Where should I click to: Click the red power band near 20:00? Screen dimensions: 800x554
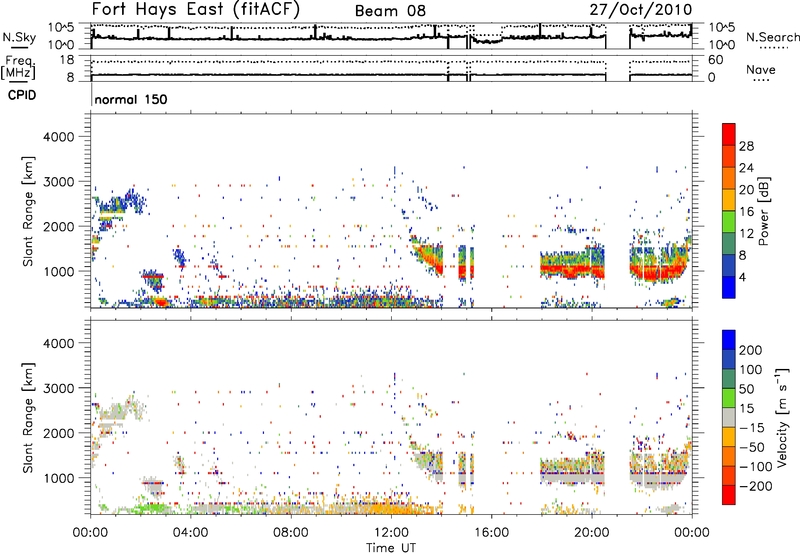coord(571,268)
